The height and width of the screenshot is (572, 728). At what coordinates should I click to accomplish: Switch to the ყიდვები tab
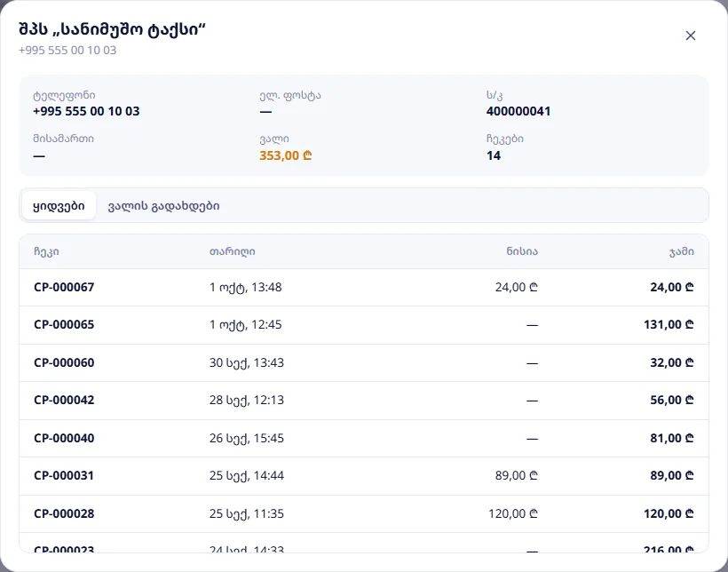(59, 205)
